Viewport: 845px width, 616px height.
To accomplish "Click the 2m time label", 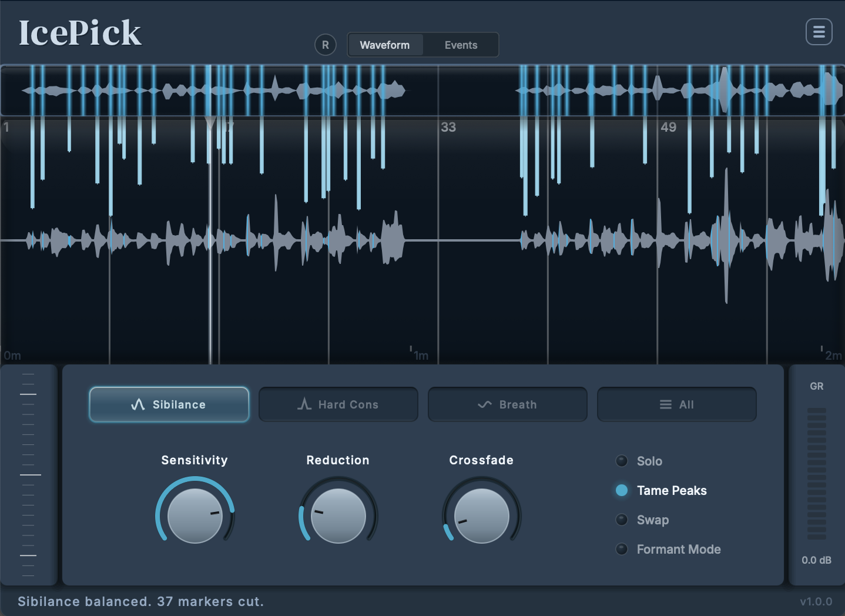I will [833, 355].
